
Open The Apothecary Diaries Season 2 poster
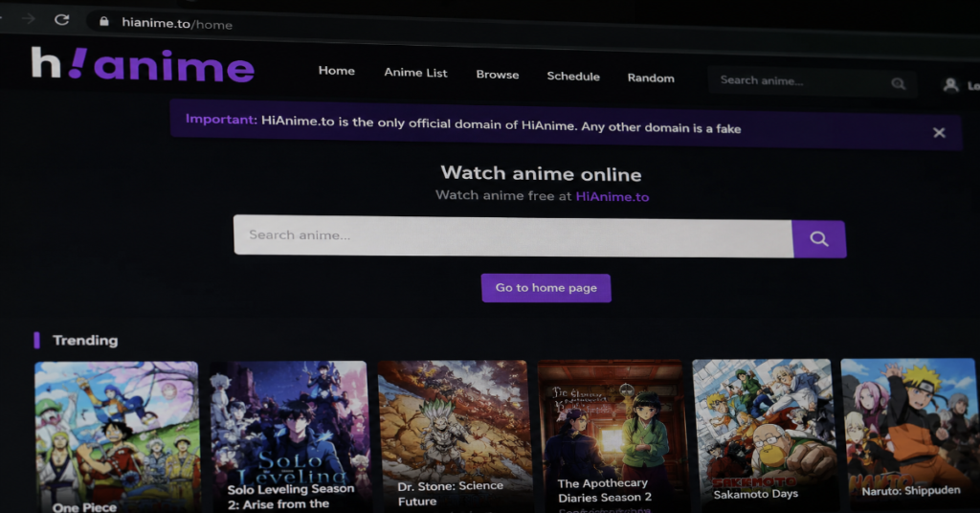click(611, 435)
